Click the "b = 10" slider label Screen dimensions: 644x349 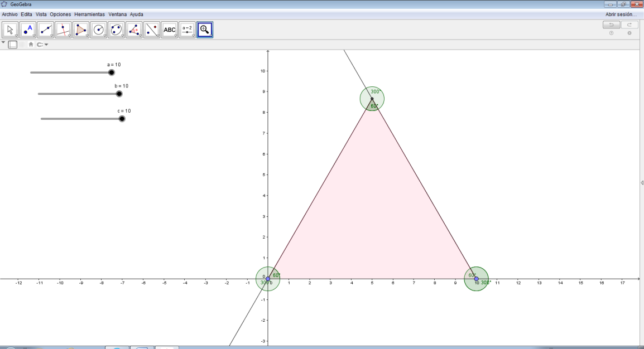122,86
